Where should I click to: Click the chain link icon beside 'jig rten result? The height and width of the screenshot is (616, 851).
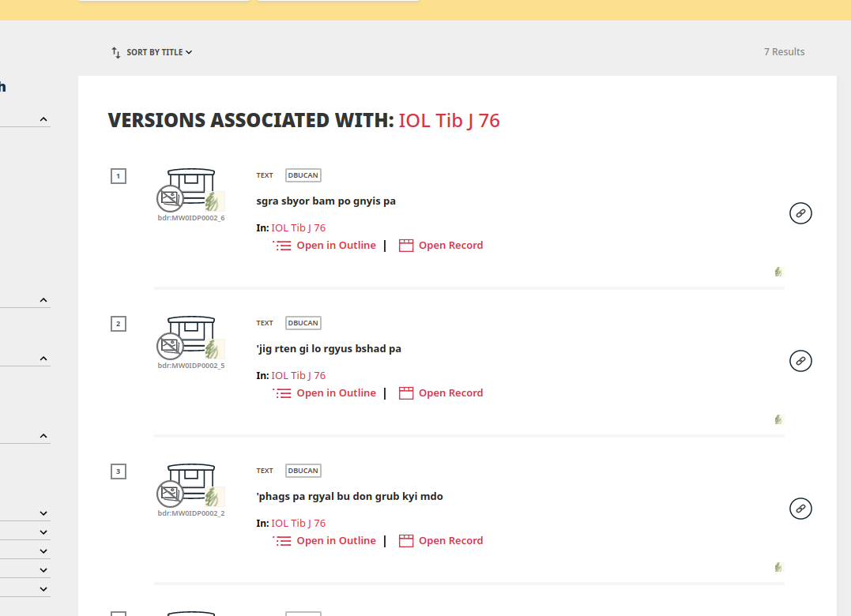tap(800, 361)
